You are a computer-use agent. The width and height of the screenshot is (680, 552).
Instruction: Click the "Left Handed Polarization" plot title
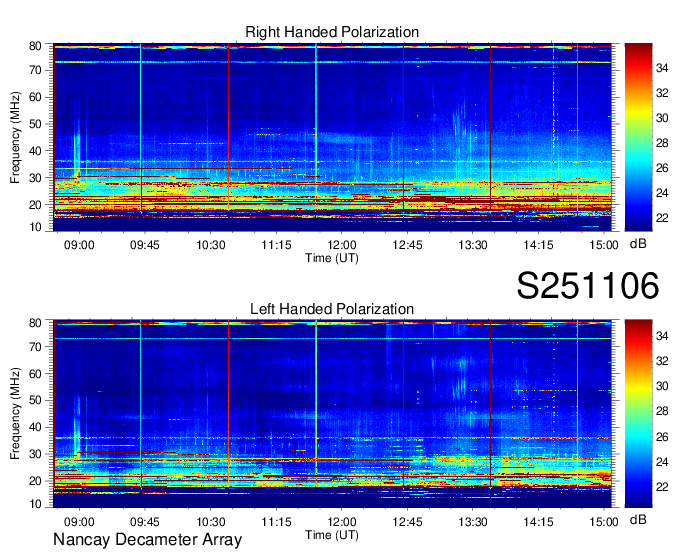pyautogui.click(x=332, y=310)
